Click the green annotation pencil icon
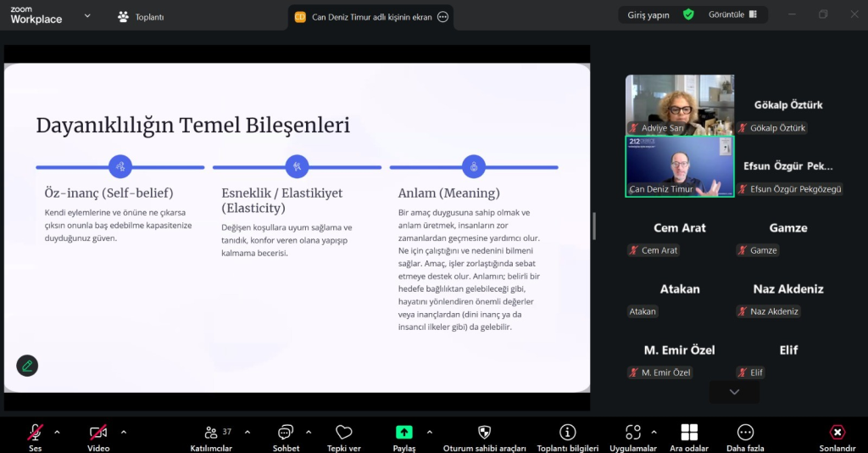Viewport: 868px width, 453px height. (x=27, y=366)
